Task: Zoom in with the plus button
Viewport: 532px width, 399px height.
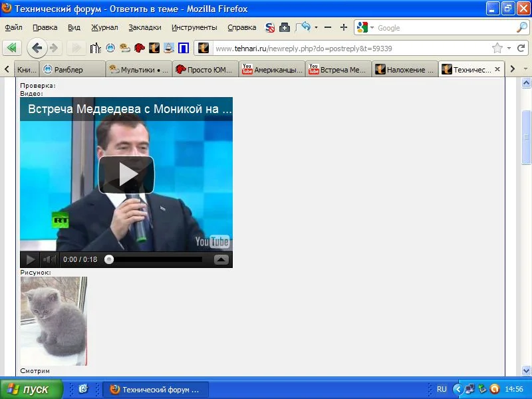Action: pos(343,27)
